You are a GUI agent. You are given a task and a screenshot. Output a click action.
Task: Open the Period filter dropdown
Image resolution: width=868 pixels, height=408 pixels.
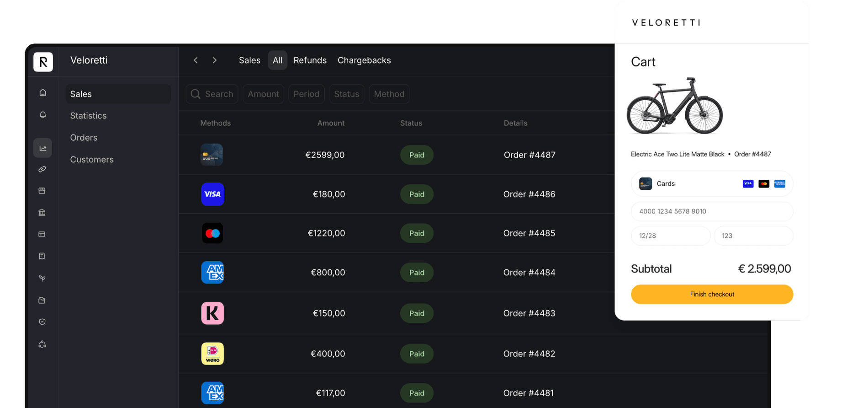tap(307, 94)
